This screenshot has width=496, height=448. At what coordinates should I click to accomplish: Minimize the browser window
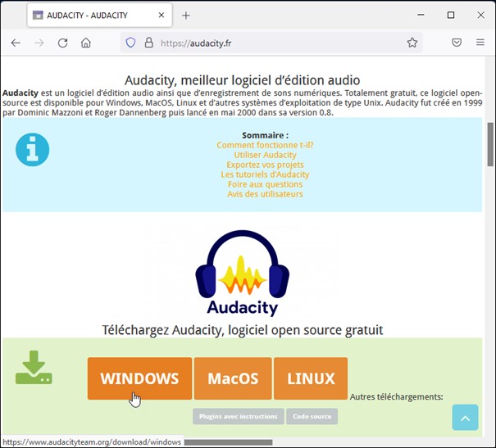[x=421, y=15]
